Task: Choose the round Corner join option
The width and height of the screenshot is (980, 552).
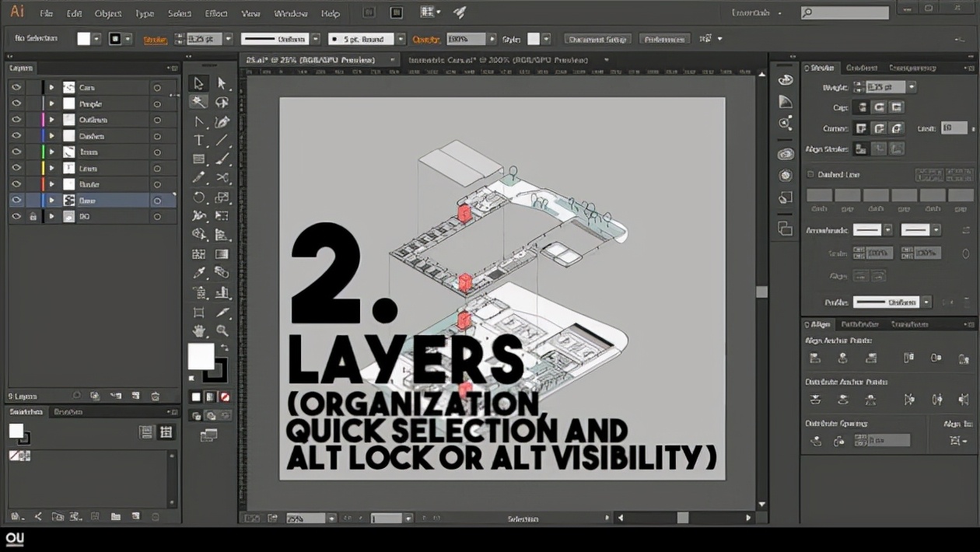Action: [879, 128]
